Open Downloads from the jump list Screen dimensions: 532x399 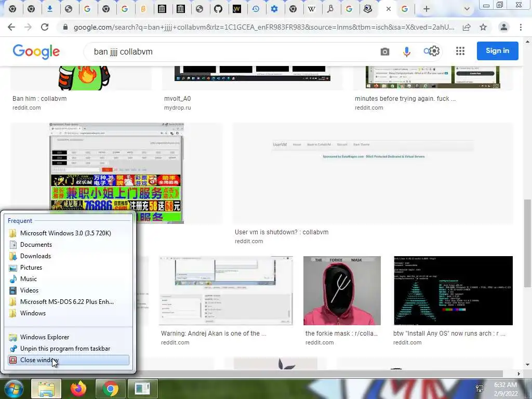click(x=69, y=256)
